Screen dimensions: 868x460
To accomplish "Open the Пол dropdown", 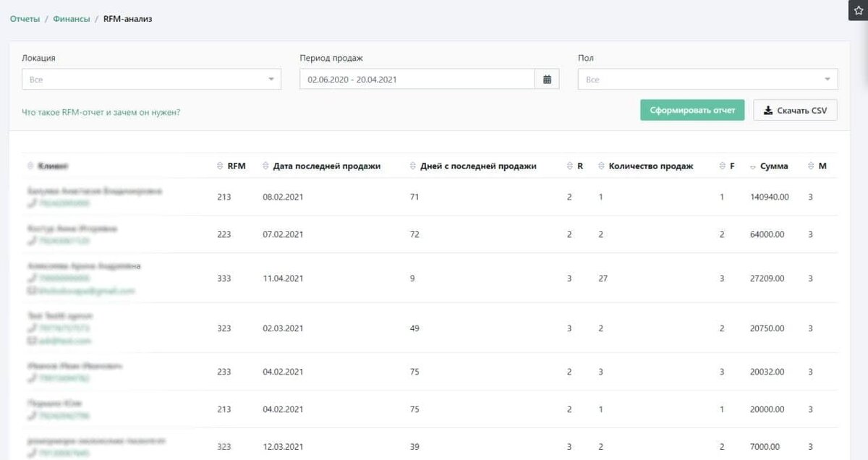I will pyautogui.click(x=707, y=80).
